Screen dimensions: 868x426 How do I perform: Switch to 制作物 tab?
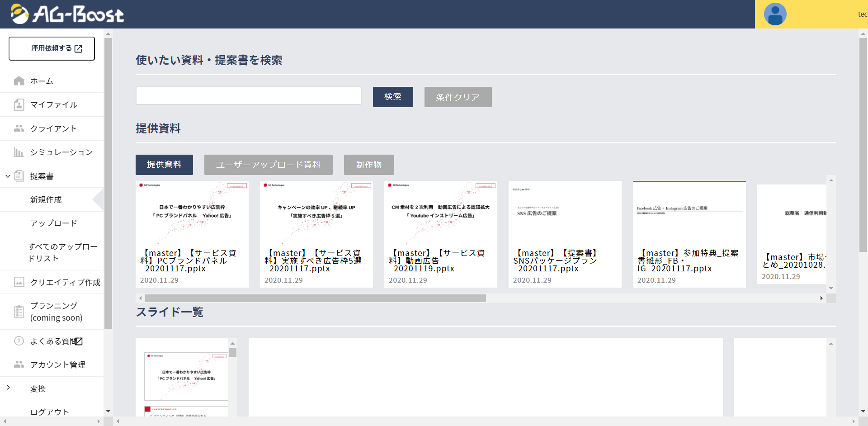[x=368, y=165]
